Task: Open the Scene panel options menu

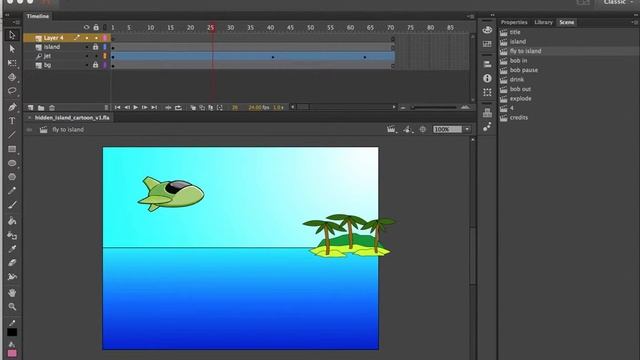Action: click(x=635, y=22)
